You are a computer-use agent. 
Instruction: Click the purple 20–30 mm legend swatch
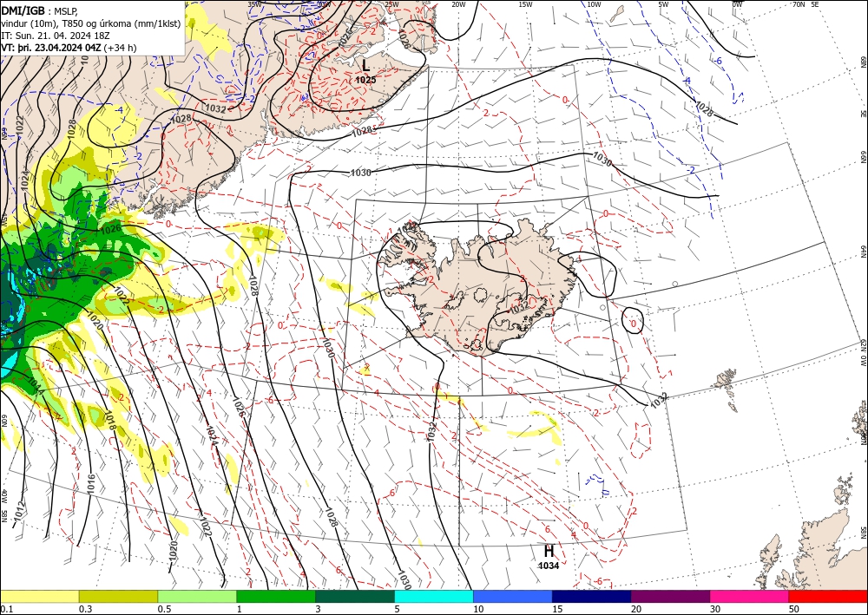(670, 596)
